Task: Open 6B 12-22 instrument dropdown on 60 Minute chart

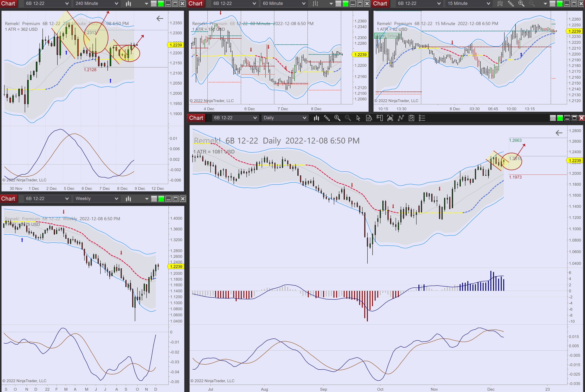Action: coord(254,4)
